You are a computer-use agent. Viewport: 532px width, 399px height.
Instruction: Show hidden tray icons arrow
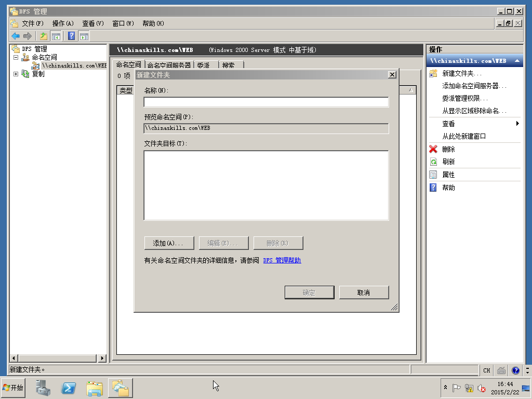[x=445, y=388]
